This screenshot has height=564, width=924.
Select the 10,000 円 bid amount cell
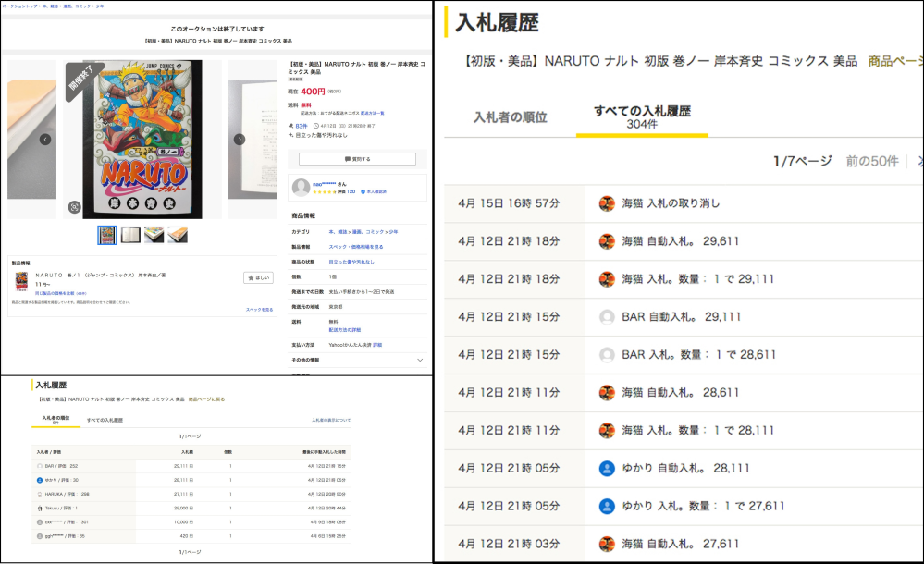click(x=183, y=522)
